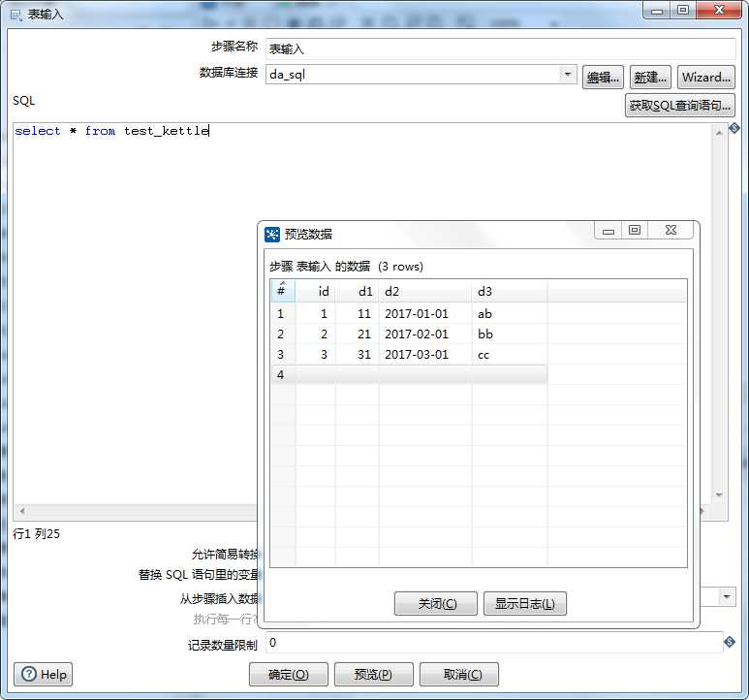
Task: Minimize the preview data dialog
Action: click(609, 230)
